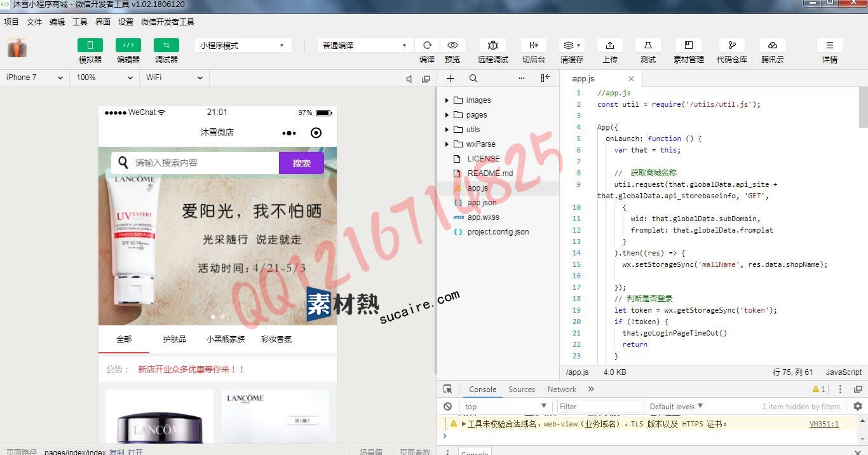Open the 普通编译 compile mode dropdown
This screenshot has width=868, height=455.
365,46
